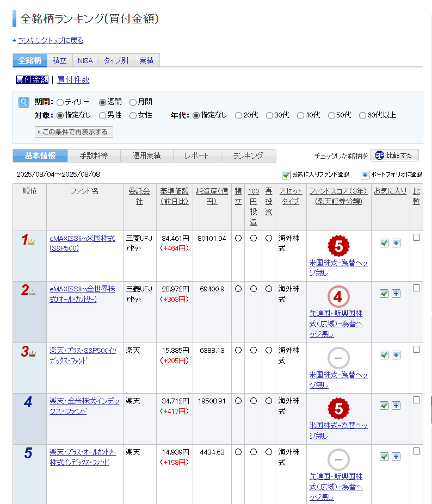Favorite 楽天・全米株式インデックス with check icon
The width and height of the screenshot is (432, 504).
click(384, 406)
